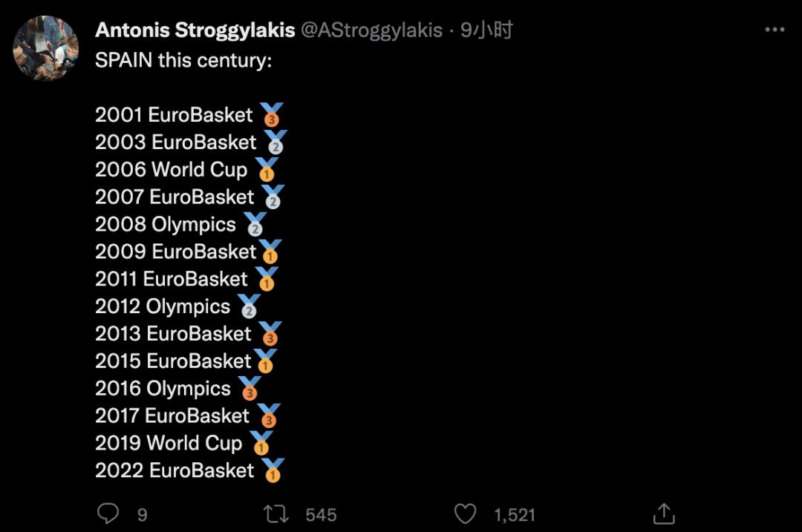The width and height of the screenshot is (802, 532).
Task: Open Antonis Stroggylakis display name link
Action: pyautogui.click(x=195, y=30)
